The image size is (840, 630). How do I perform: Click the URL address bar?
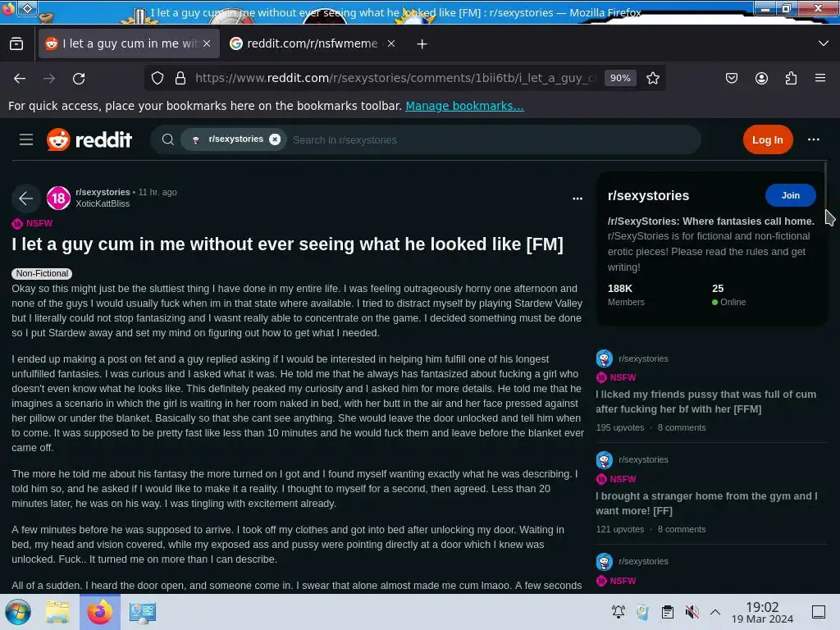(x=395, y=78)
